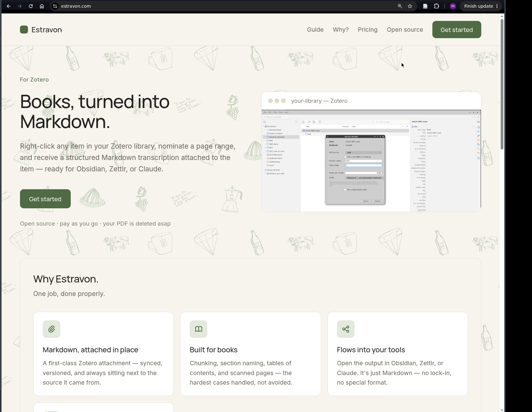Image resolution: width=532 pixels, height=412 pixels.
Task: Select 'Flows into your tools' card title
Action: click(371, 350)
